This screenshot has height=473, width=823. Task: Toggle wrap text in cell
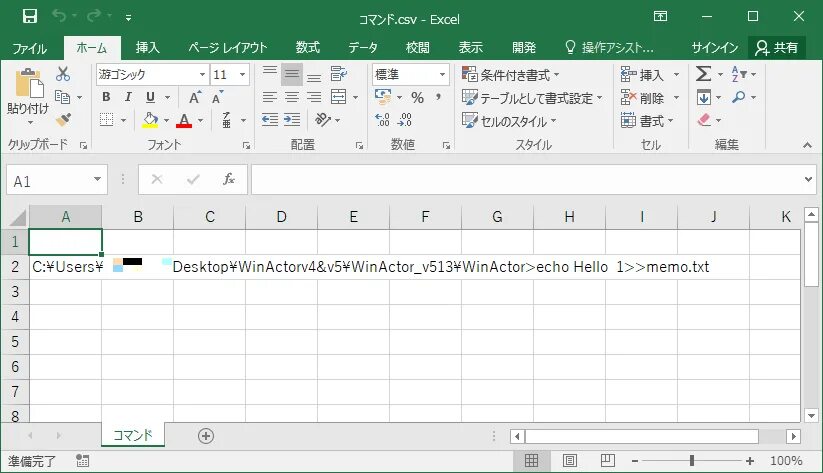pyautogui.click(x=339, y=74)
